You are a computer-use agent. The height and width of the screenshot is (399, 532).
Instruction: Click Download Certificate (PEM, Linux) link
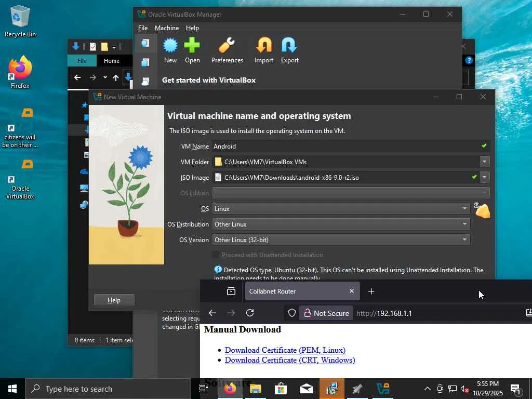point(285,350)
